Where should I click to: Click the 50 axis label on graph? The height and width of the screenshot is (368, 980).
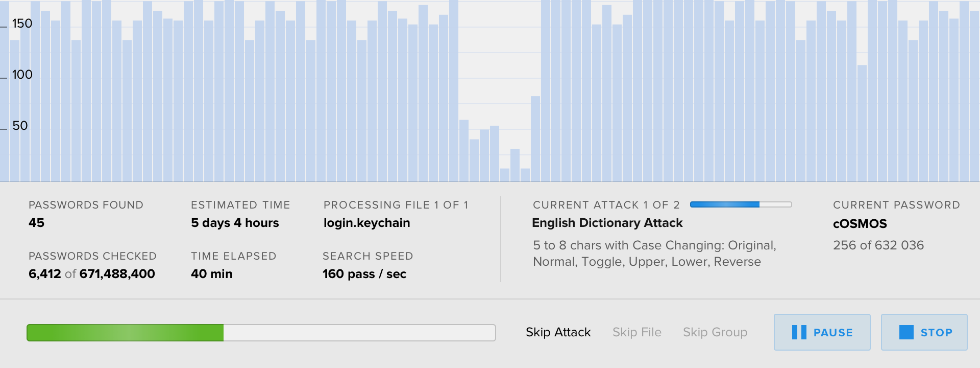[20, 126]
